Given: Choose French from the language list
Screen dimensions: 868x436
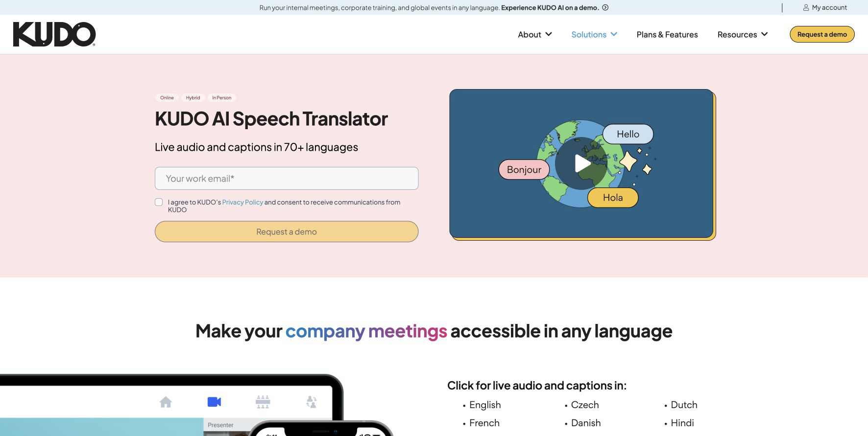Looking at the screenshot, I should (x=484, y=423).
